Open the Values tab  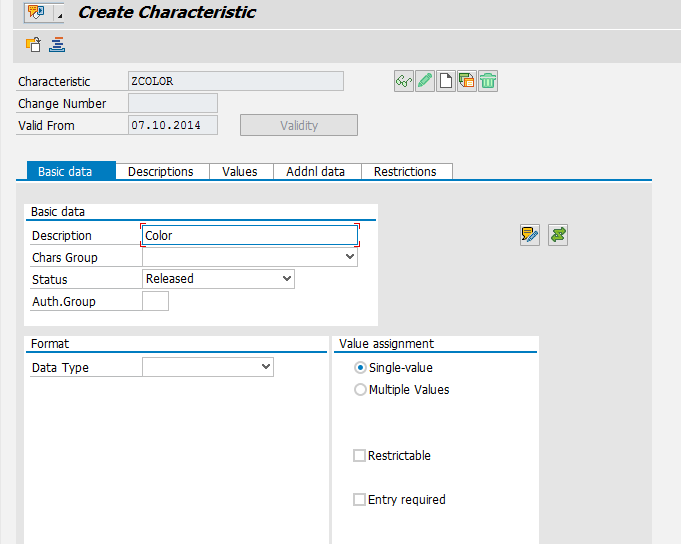[241, 171]
